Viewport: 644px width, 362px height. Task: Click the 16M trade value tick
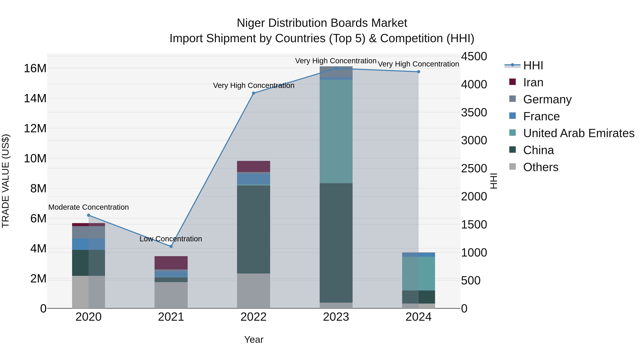35,68
